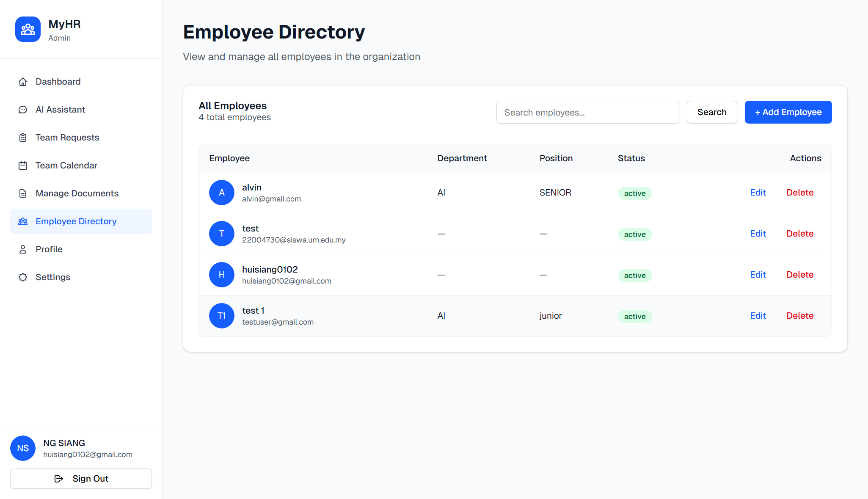Focus the Search employees input field

click(x=587, y=112)
